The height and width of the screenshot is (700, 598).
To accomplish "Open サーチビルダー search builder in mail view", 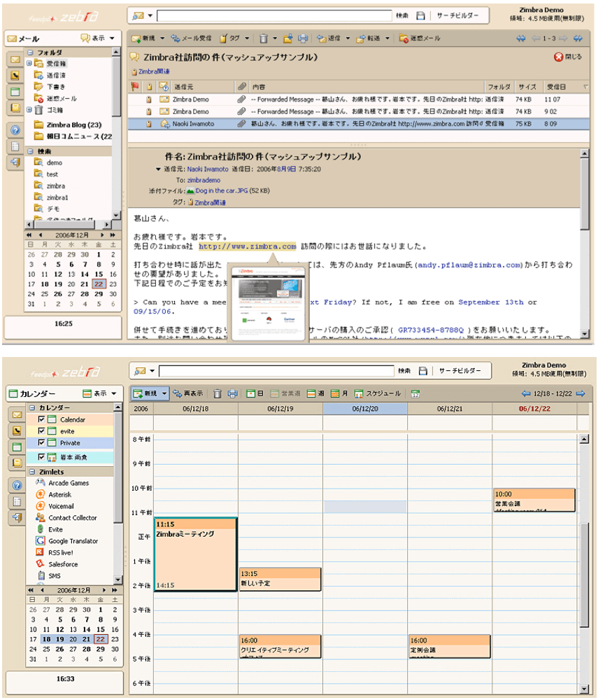I will coord(457,15).
